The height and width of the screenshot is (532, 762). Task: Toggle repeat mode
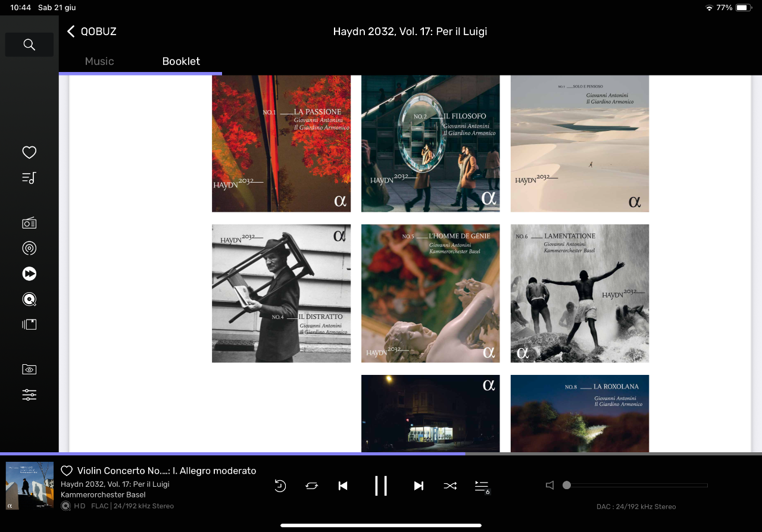pyautogui.click(x=312, y=486)
